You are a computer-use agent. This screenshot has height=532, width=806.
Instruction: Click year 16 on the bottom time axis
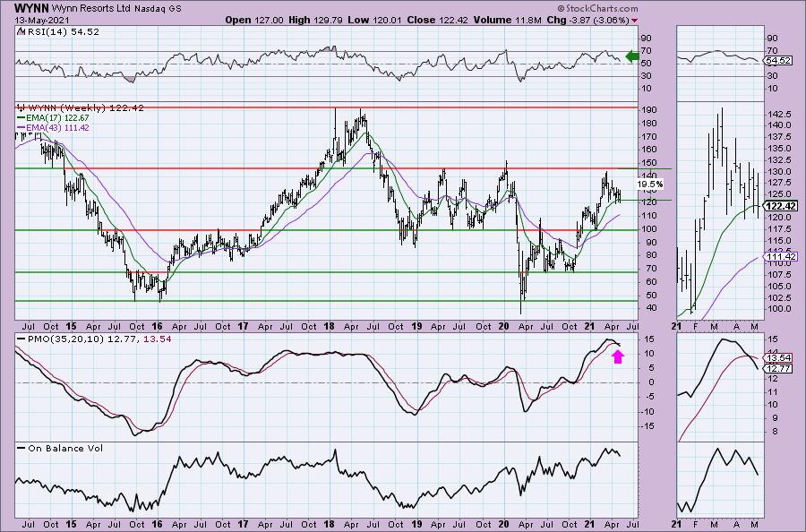157,524
